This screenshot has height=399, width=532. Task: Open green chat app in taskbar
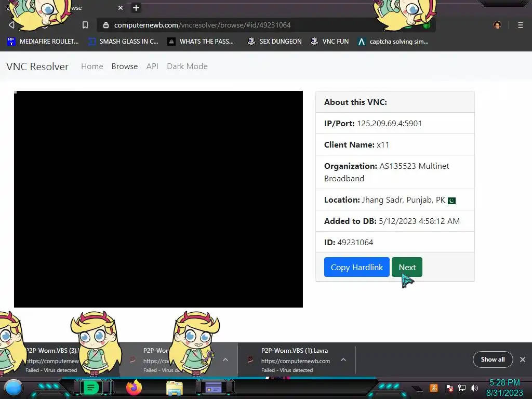click(x=91, y=388)
